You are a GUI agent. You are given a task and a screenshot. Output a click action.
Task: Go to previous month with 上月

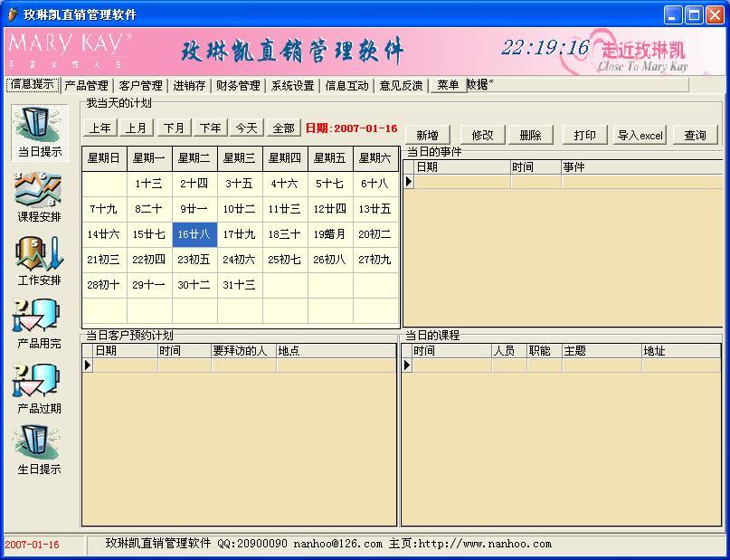click(x=137, y=128)
